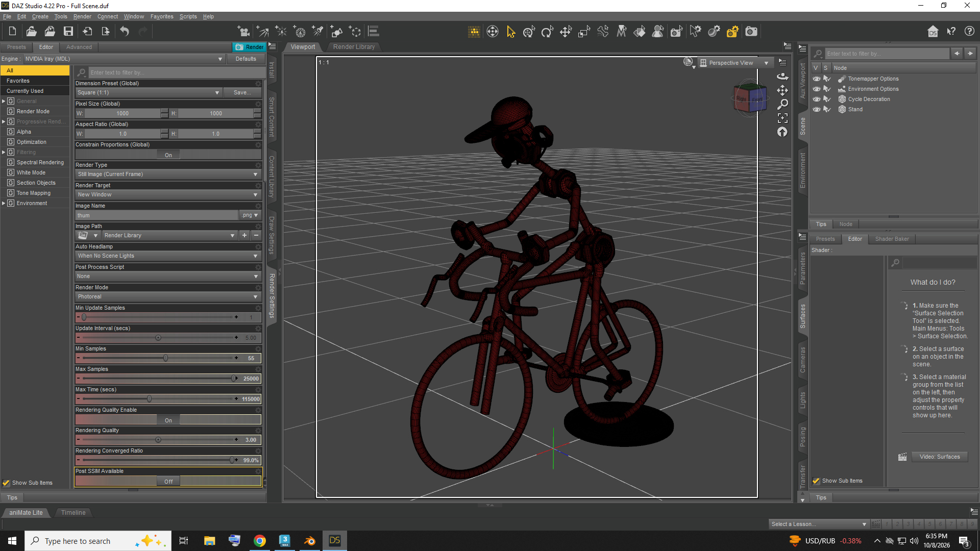Toggle Rendering Quality Enable switch
Image resolution: width=980 pixels, height=551 pixels.
pyautogui.click(x=168, y=420)
